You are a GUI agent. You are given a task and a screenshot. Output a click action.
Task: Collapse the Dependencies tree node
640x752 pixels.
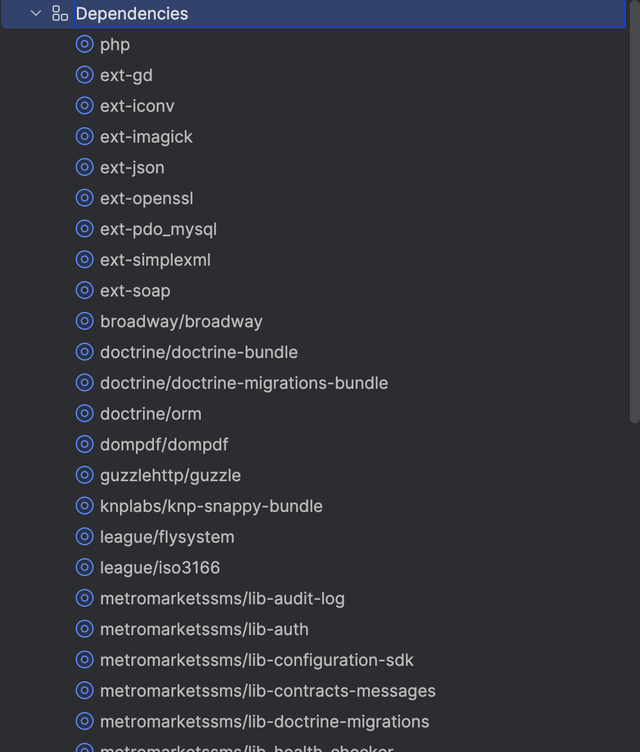(x=36, y=14)
